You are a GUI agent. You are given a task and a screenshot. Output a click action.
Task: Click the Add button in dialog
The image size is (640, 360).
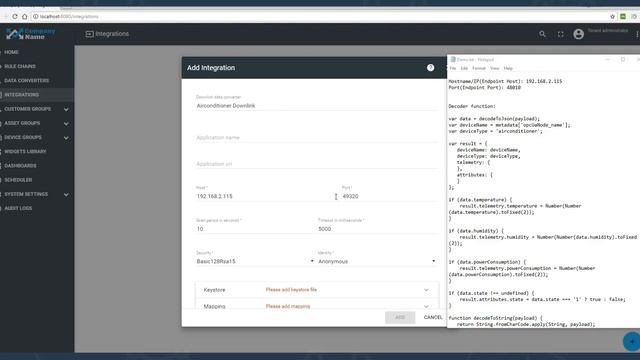[400, 318]
